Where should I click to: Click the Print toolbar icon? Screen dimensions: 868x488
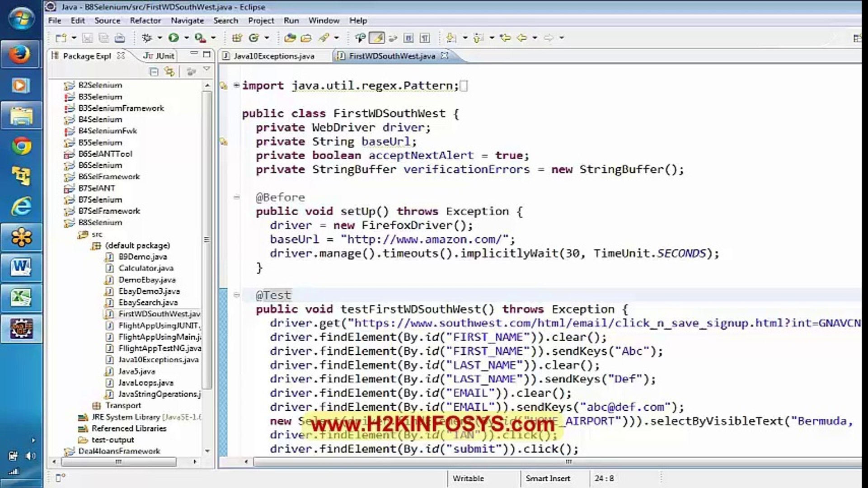[120, 38]
